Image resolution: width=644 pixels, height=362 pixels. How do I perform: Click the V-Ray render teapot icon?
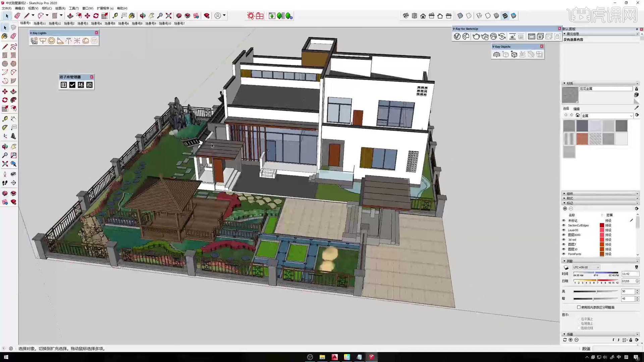[476, 37]
